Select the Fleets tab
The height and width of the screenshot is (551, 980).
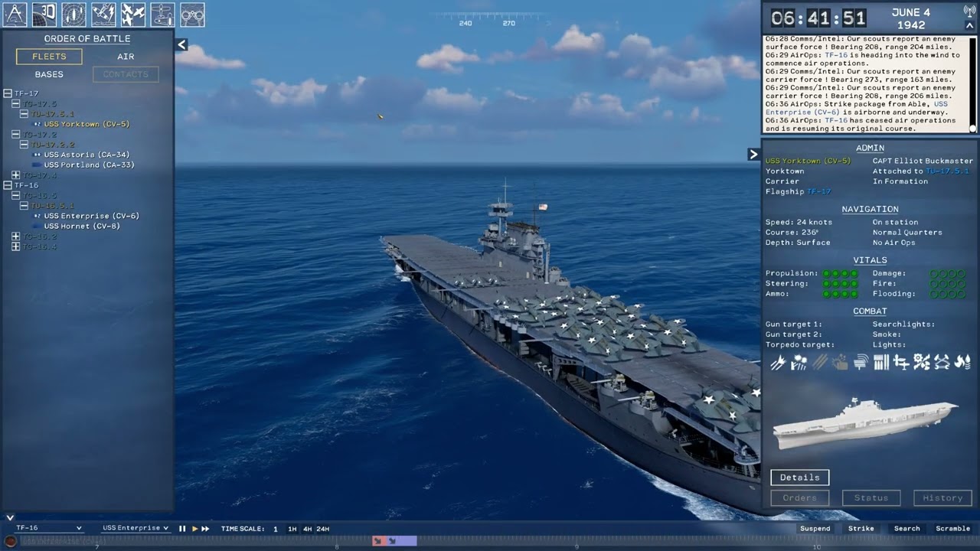[49, 57]
